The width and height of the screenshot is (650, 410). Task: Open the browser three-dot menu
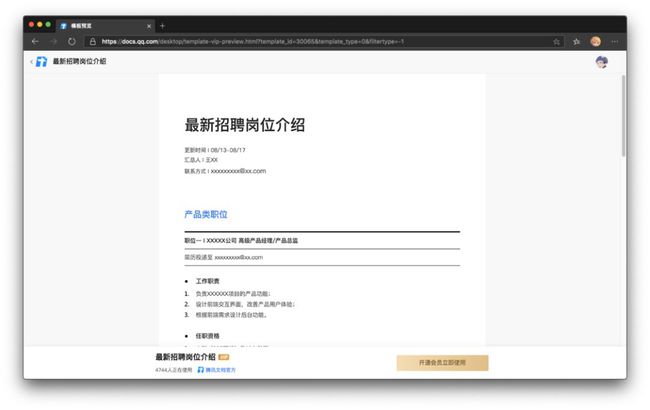tap(615, 41)
